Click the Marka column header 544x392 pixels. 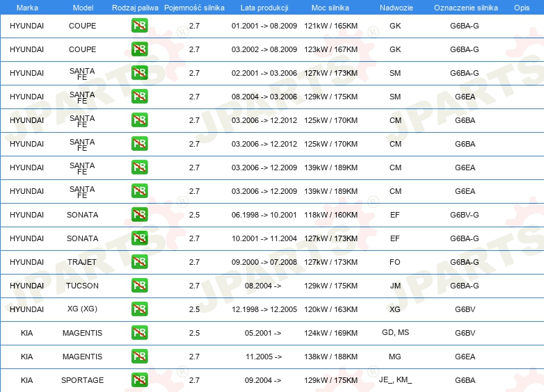point(27,8)
